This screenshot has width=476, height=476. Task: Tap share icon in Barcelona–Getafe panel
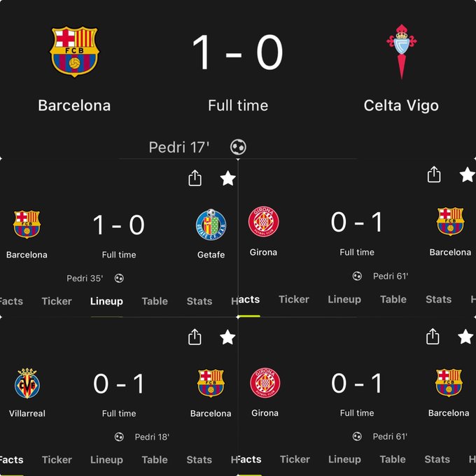coord(195,178)
